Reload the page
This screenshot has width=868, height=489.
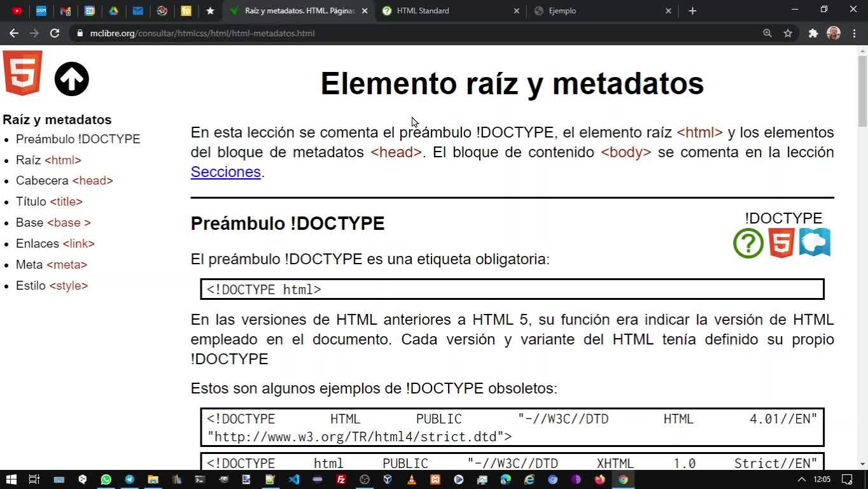pos(55,33)
